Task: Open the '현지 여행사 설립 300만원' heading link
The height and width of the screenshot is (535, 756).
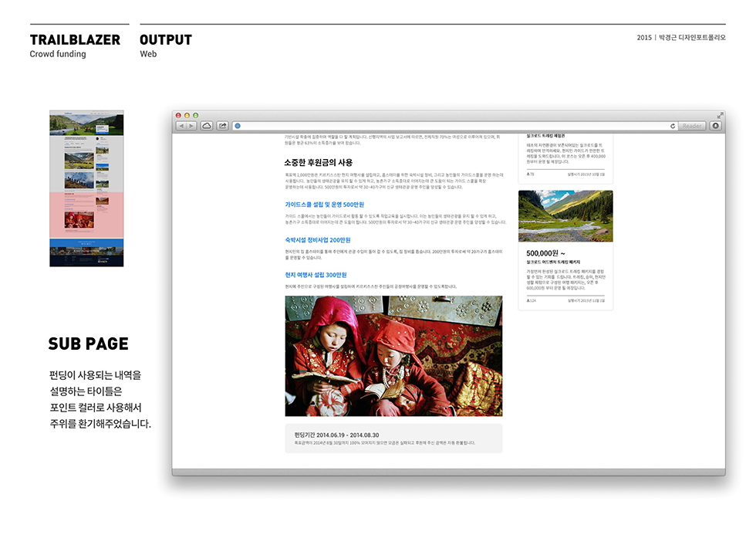Action: click(316, 275)
